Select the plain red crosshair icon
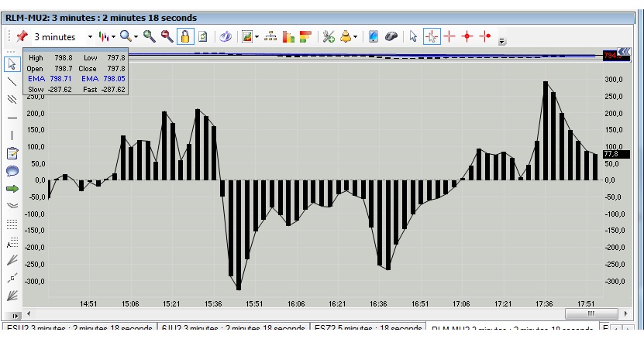Screen dimensions: 644x356 [449, 36]
